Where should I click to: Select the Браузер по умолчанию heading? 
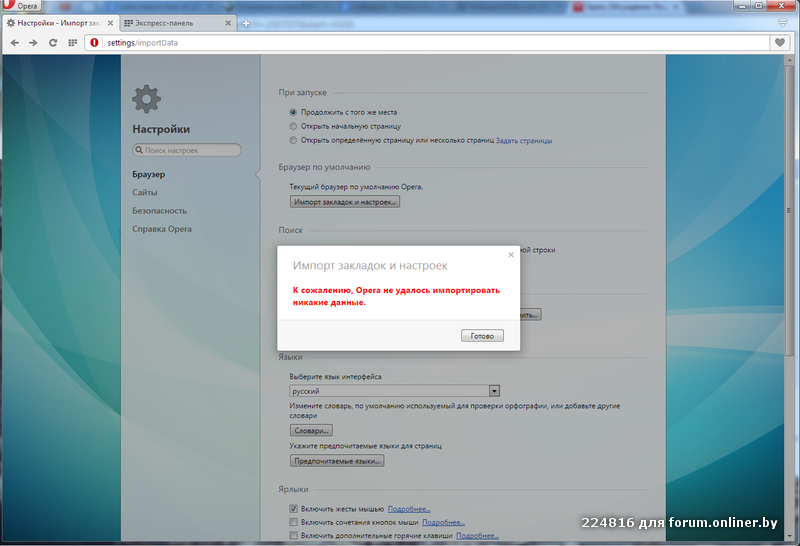coord(324,167)
